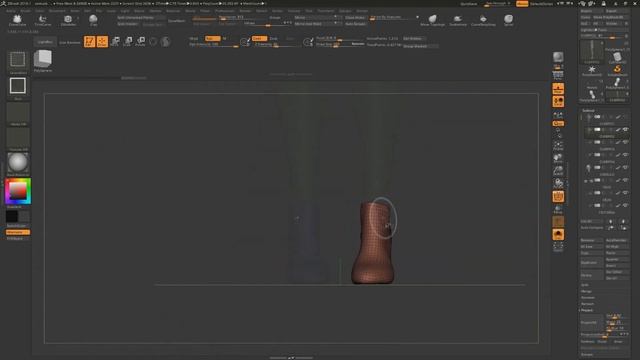Collapse the Project section
Image resolution: width=640 pixels, height=360 pixels.
click(587, 310)
